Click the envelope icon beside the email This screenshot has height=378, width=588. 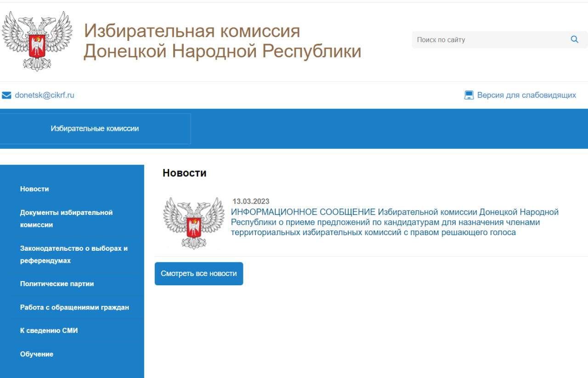tap(6, 96)
